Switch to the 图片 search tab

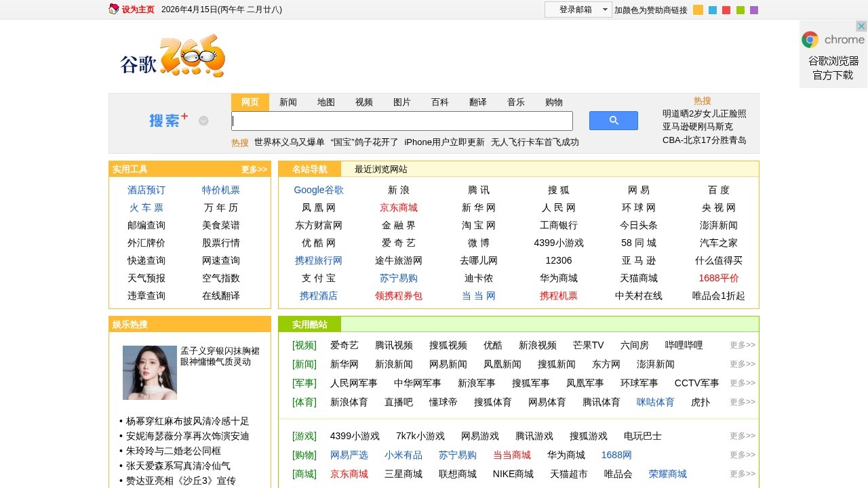click(402, 102)
